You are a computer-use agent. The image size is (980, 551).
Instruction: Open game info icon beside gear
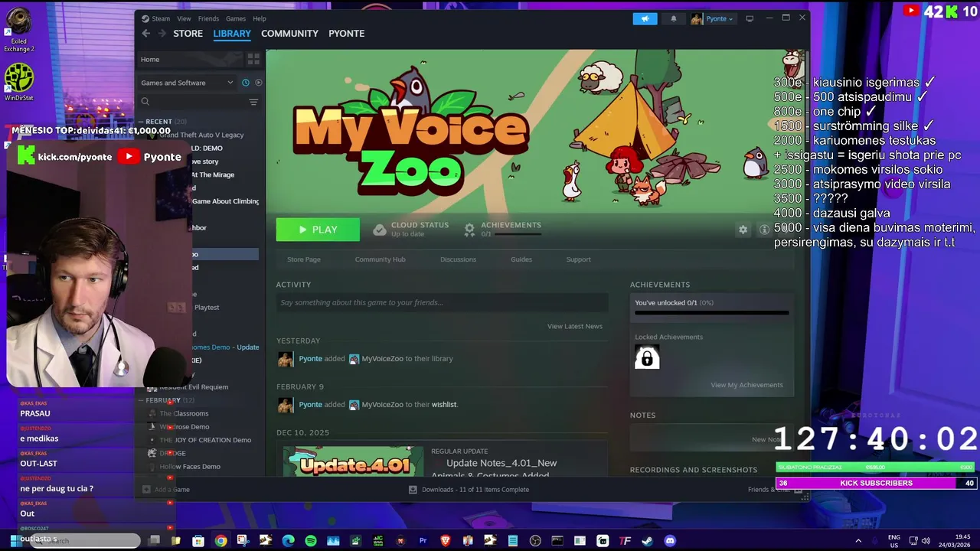click(x=764, y=230)
